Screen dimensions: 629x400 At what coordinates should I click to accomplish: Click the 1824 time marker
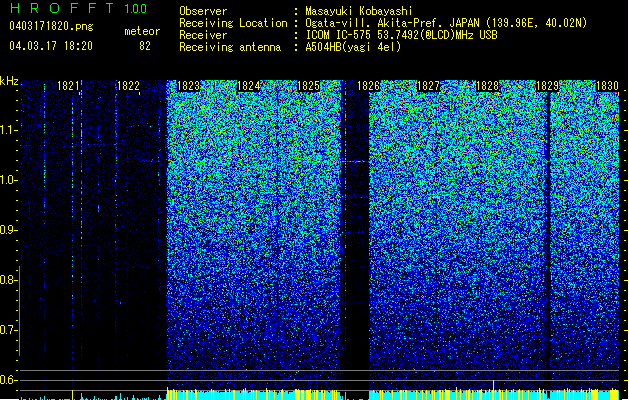pos(248,86)
